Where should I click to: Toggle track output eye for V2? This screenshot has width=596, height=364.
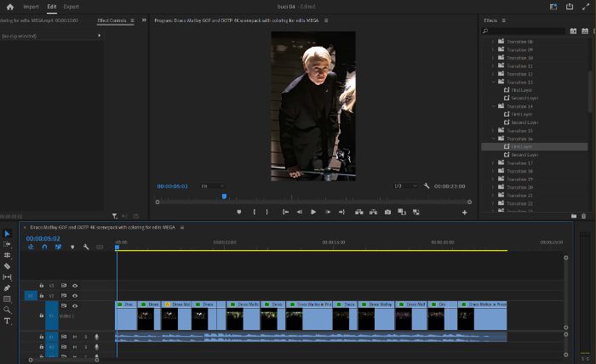pos(75,296)
